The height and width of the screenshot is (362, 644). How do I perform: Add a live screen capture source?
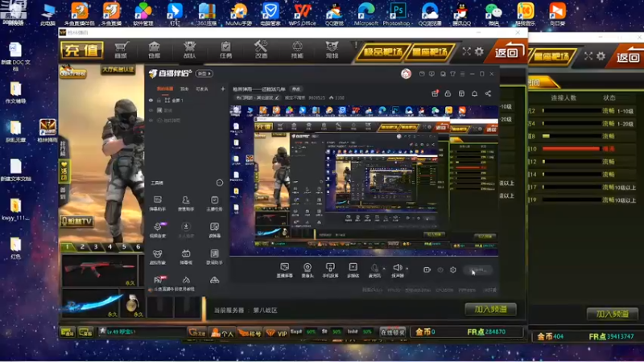[285, 270]
